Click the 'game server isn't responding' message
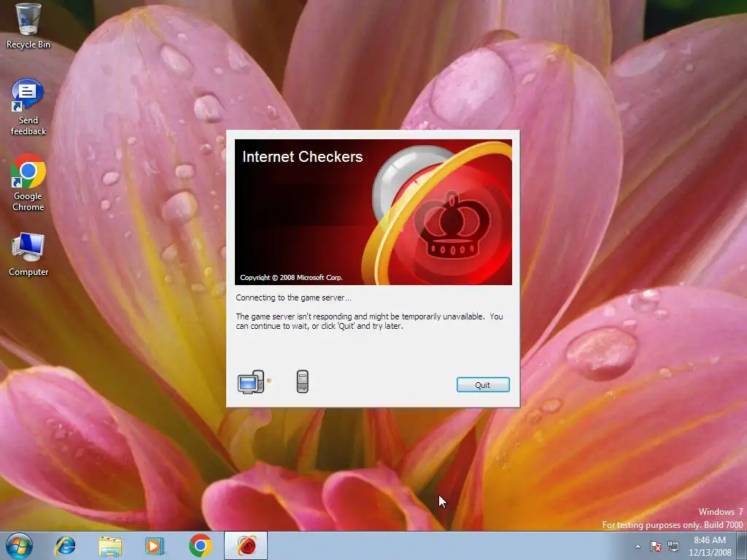This screenshot has height=560, width=747. [369, 321]
